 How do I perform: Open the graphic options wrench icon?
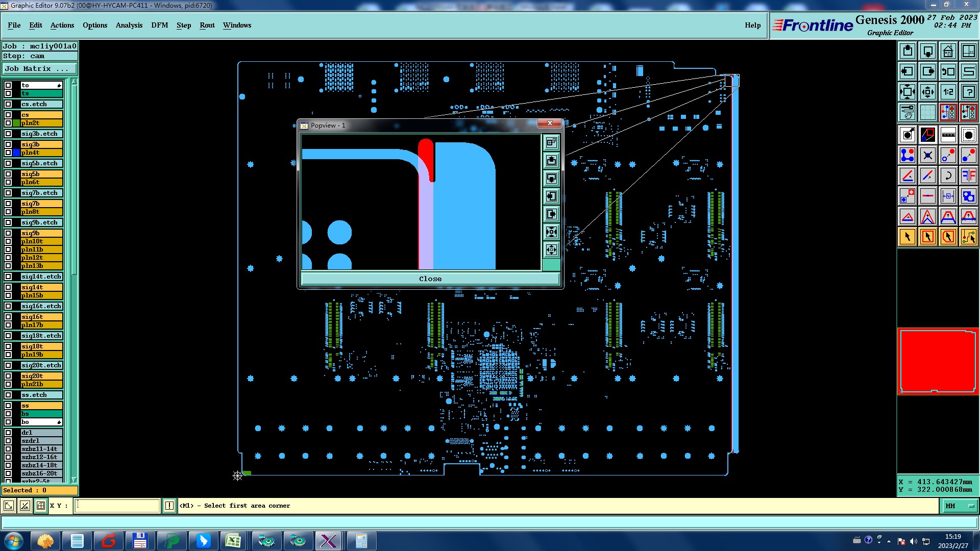pyautogui.click(x=908, y=112)
